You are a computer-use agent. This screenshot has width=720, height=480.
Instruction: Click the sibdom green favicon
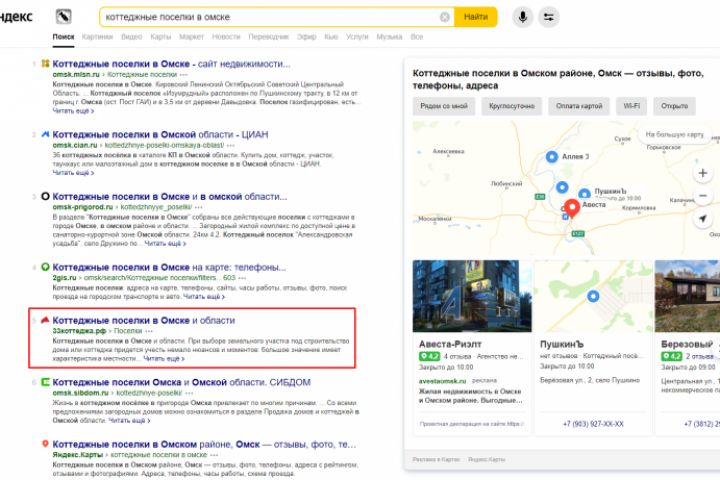[x=45, y=382]
